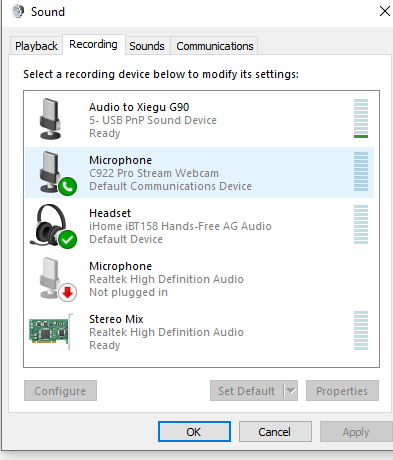Click the green checkmark badge on Headset
393x460 pixels.
coord(68,240)
